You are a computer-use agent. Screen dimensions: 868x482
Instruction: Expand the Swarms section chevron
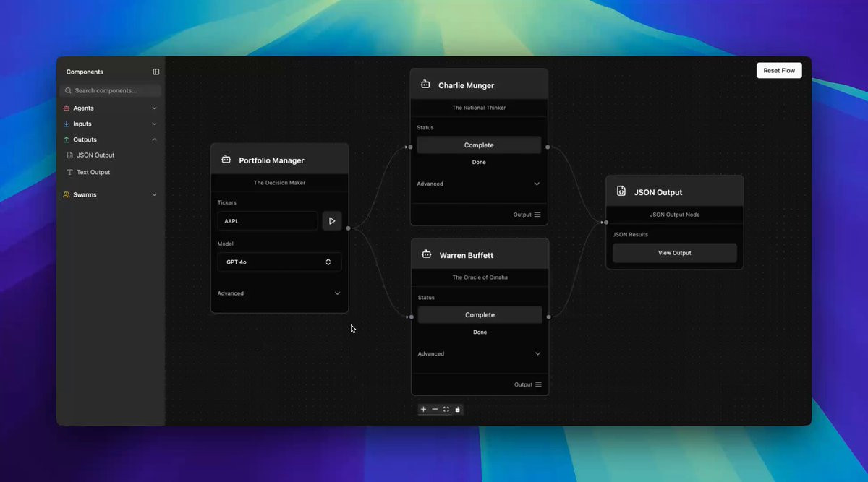point(154,194)
